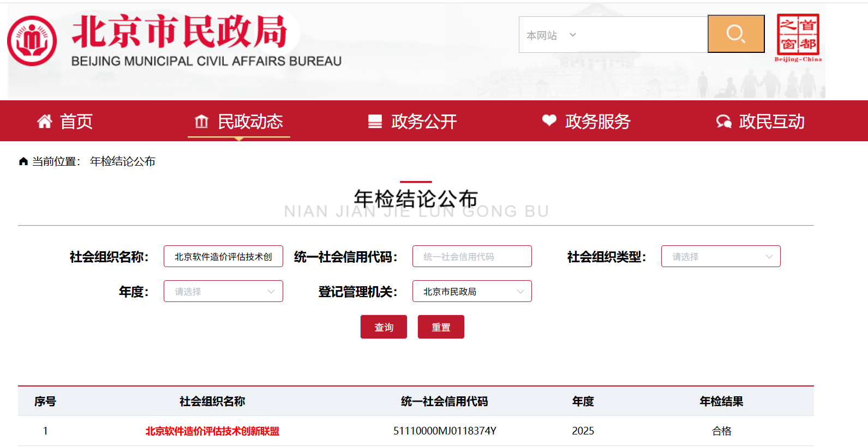Screen dimensions: 868x447
Task: Click the breadcrumb home icon by 当前位置
Action: (23, 161)
